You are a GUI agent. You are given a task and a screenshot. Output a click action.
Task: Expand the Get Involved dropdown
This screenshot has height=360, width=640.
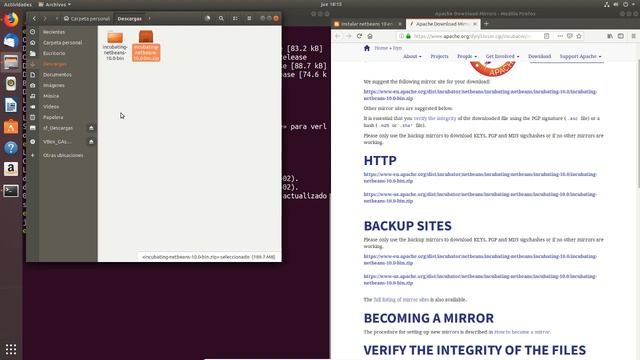pyautogui.click(x=502, y=56)
